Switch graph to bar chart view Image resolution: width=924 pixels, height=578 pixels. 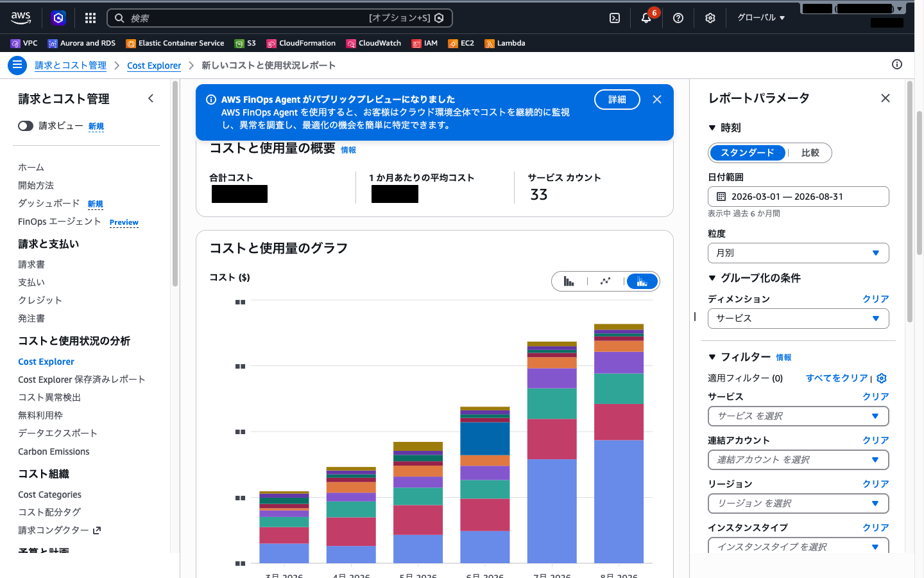[x=569, y=281]
